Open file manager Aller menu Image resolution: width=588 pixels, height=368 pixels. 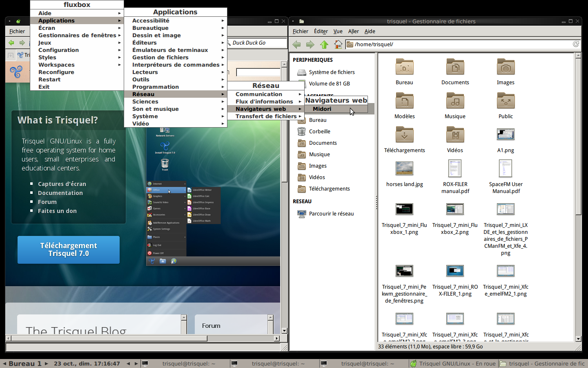[353, 31]
